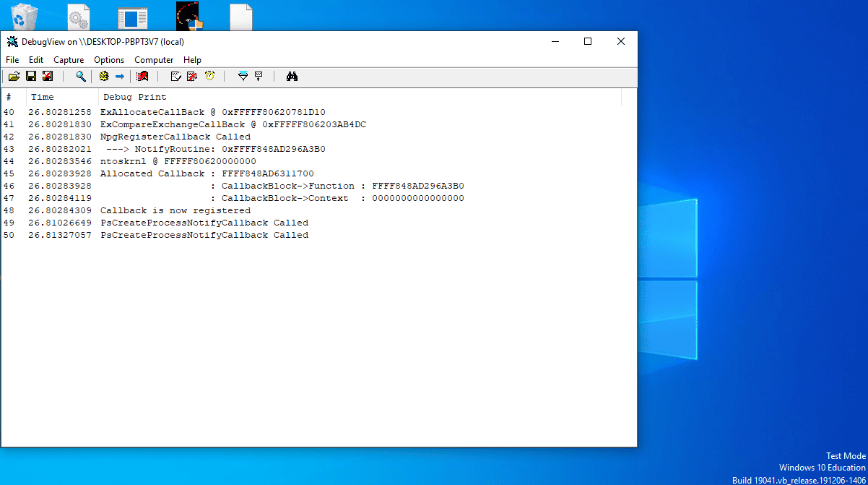Click the Open folder toolbar icon
This screenshot has width=868, height=485.
pyautogui.click(x=14, y=77)
